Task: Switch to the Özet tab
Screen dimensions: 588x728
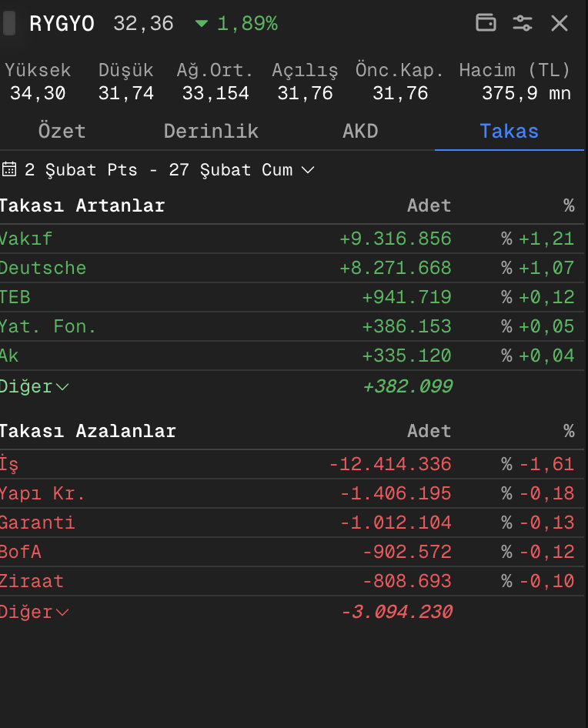Action: click(x=62, y=131)
